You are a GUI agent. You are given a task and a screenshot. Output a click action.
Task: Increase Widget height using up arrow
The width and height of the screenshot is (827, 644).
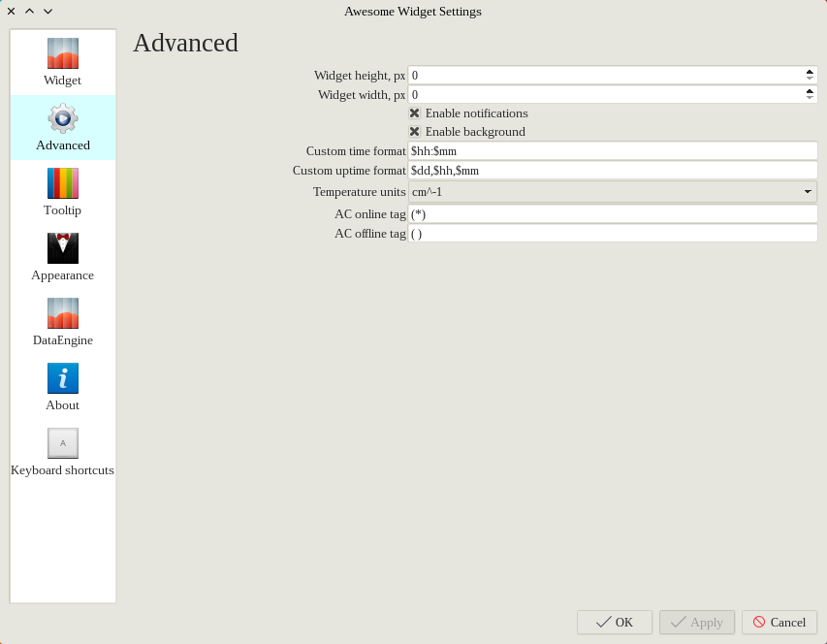click(x=810, y=71)
